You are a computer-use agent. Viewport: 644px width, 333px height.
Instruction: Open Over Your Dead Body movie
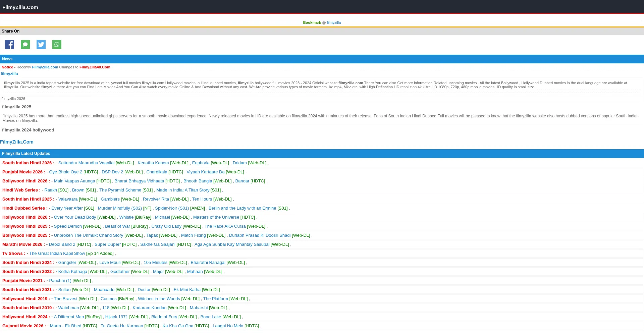pos(75,217)
